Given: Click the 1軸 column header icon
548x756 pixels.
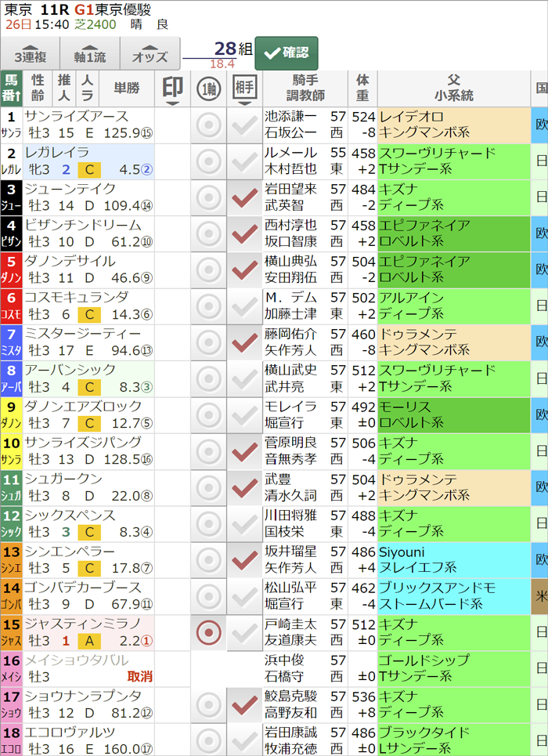Looking at the screenshot, I should (209, 89).
